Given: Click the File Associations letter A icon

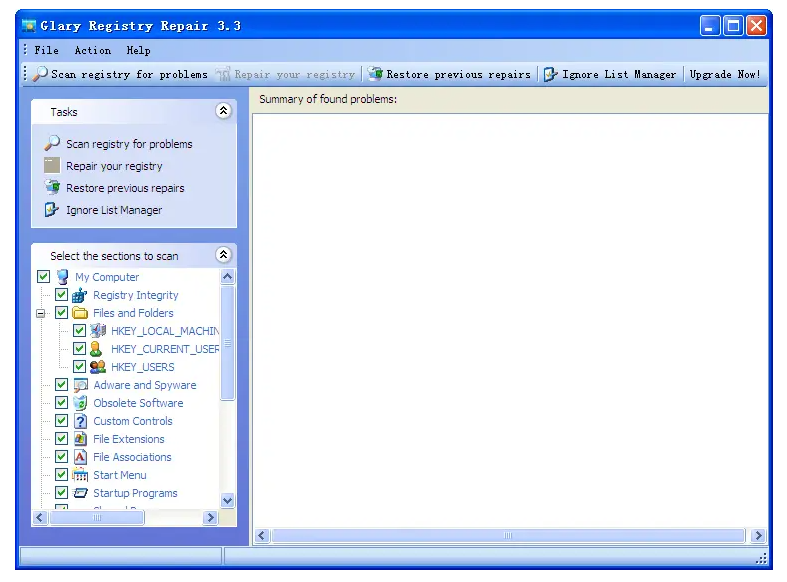Looking at the screenshot, I should click(x=80, y=457).
